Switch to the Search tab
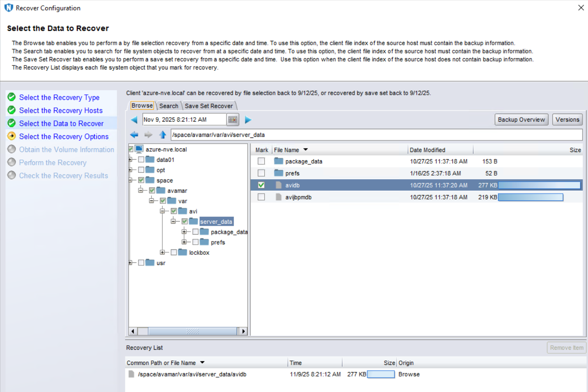This screenshot has width=588, height=392. pyautogui.click(x=168, y=105)
